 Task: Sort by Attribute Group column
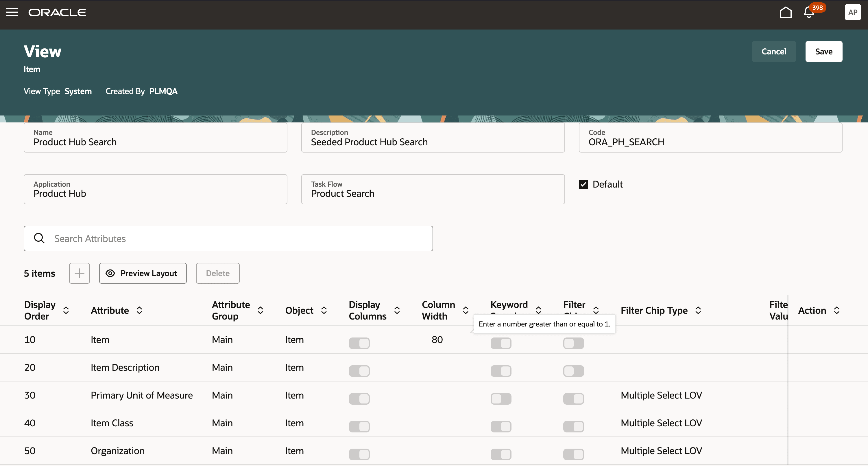point(260,310)
